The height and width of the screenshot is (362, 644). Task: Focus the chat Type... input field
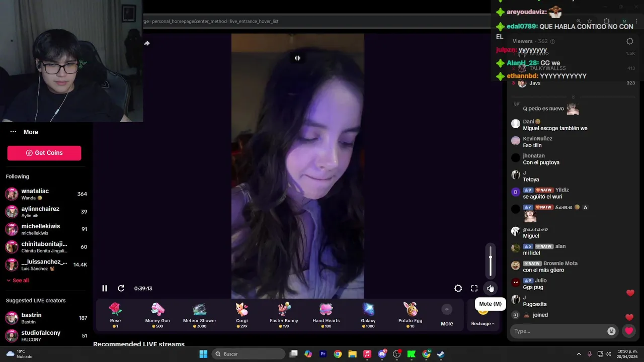pos(558,331)
